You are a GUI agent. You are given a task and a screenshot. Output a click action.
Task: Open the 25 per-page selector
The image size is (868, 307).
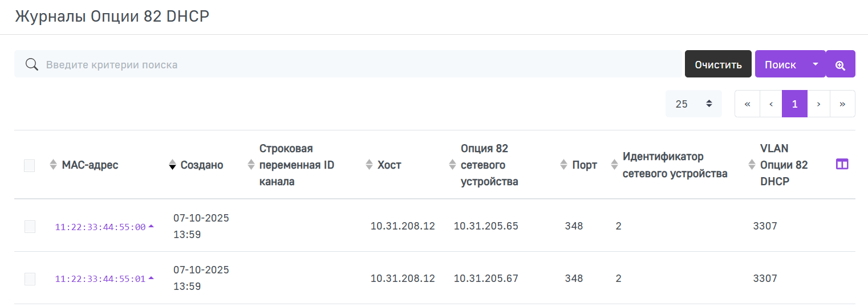(x=693, y=104)
